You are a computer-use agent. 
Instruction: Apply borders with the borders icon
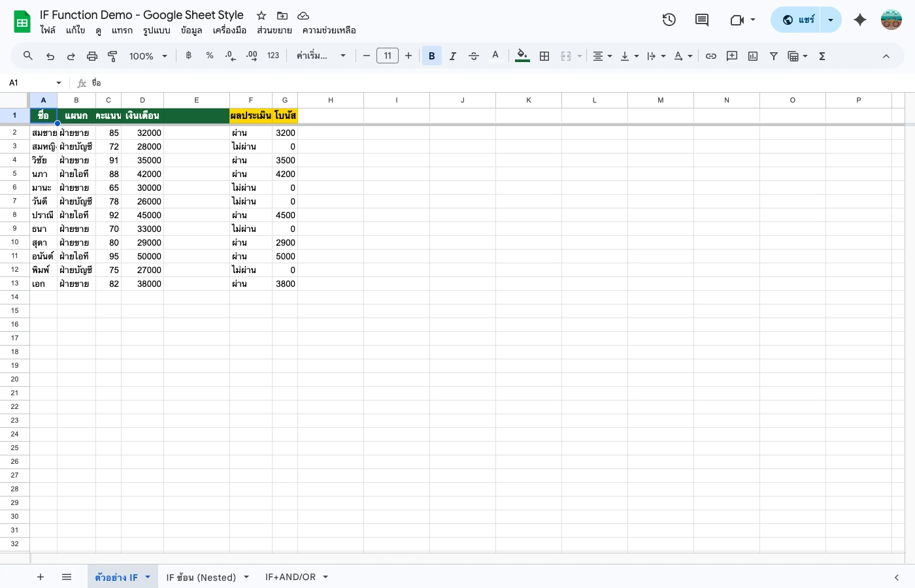tap(544, 56)
